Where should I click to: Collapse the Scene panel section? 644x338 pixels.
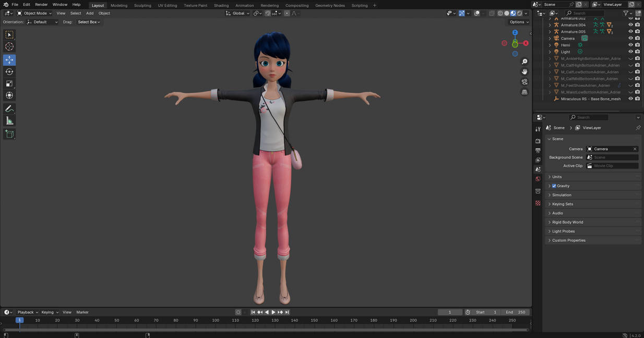tap(557, 139)
